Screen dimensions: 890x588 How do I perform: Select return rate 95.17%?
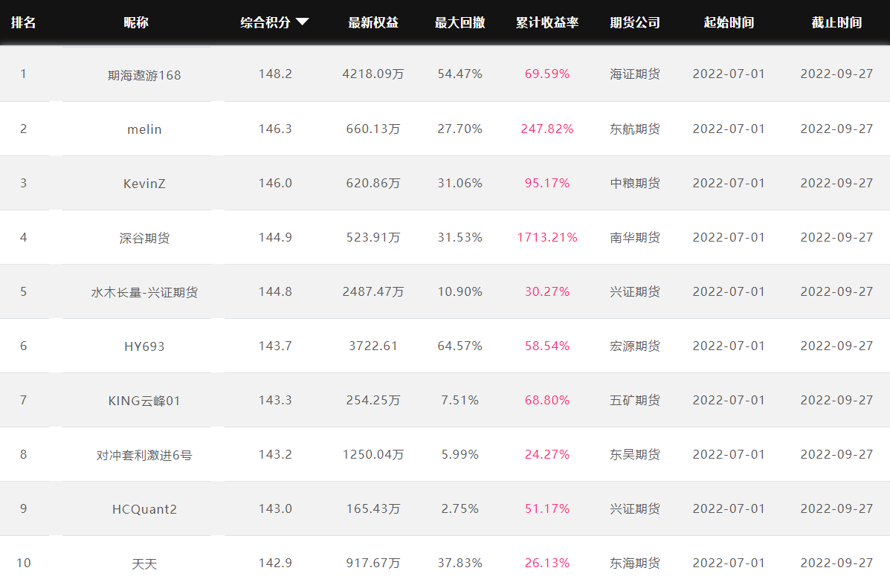[547, 183]
